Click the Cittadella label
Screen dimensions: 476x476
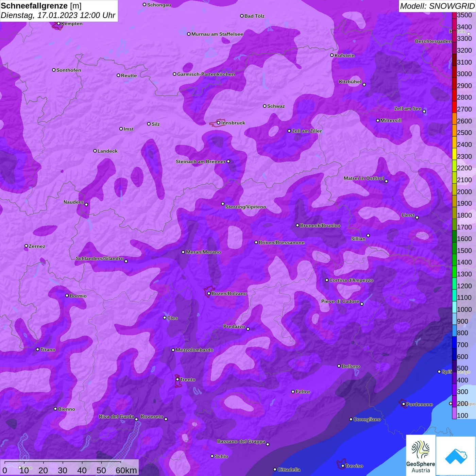tap(289, 470)
